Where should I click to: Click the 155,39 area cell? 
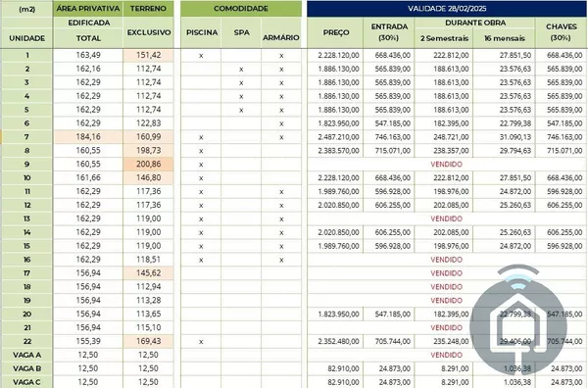[88, 341]
